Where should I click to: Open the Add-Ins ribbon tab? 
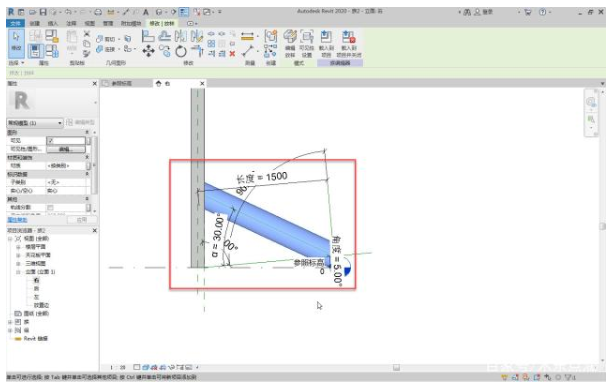pyautogui.click(x=131, y=23)
